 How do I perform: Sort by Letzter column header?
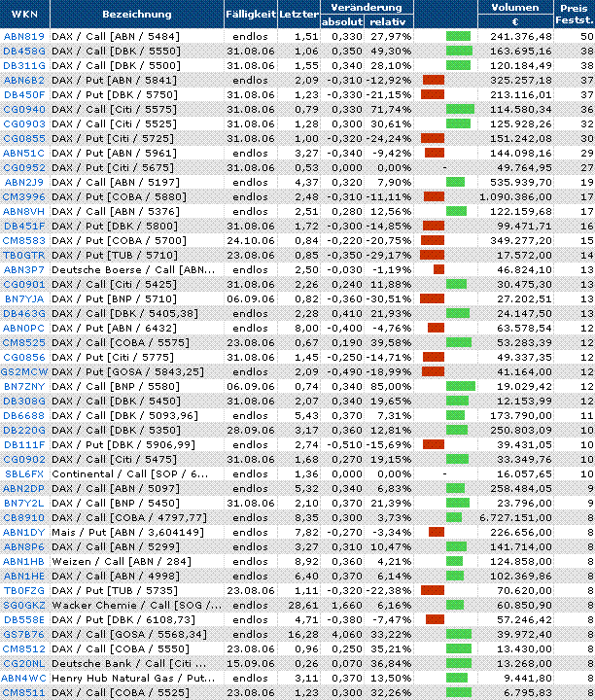[299, 14]
